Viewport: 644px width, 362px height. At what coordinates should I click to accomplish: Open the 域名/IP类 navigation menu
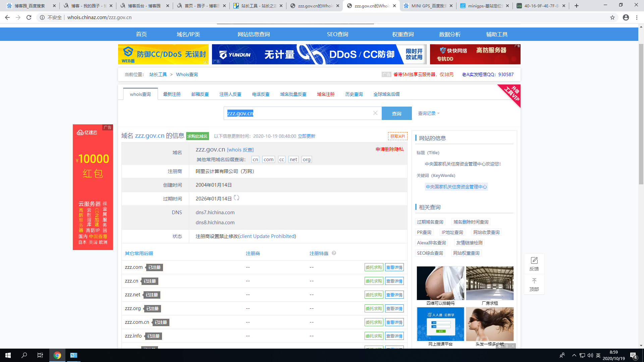(x=188, y=34)
